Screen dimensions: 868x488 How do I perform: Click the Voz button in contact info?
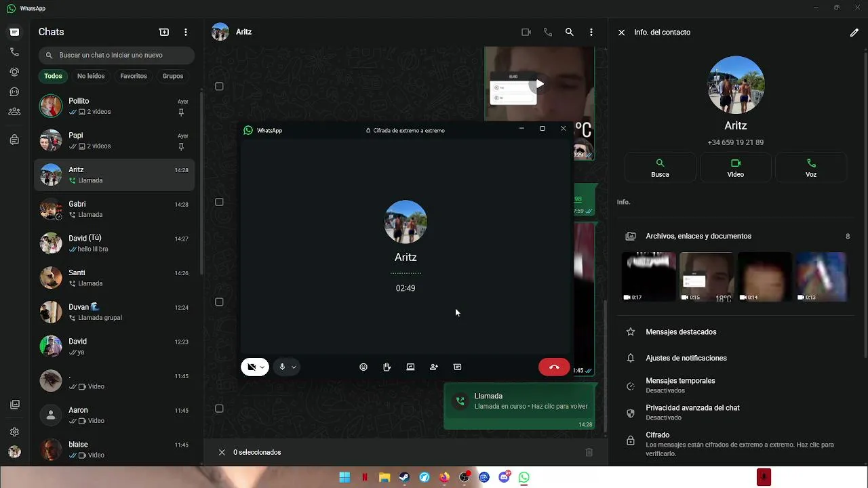point(811,168)
